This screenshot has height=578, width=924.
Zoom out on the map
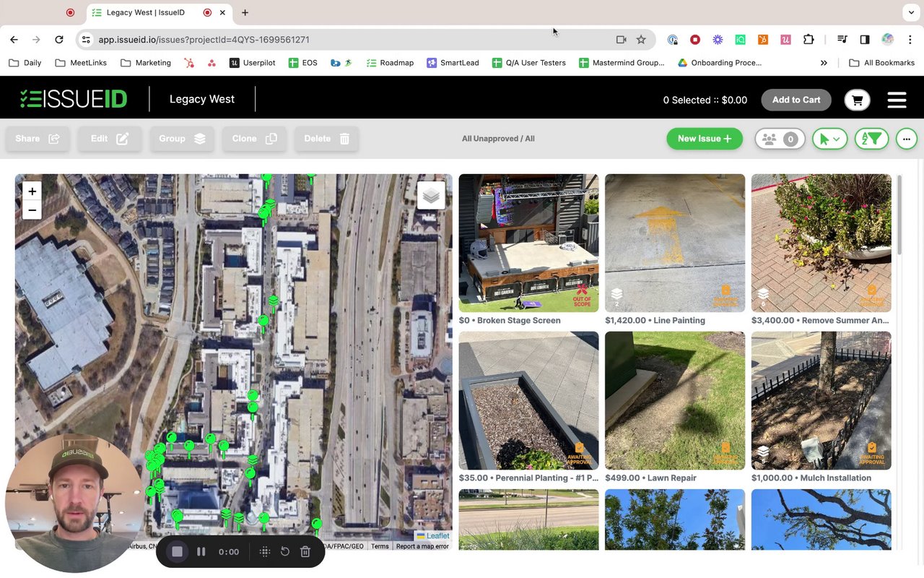[32, 210]
